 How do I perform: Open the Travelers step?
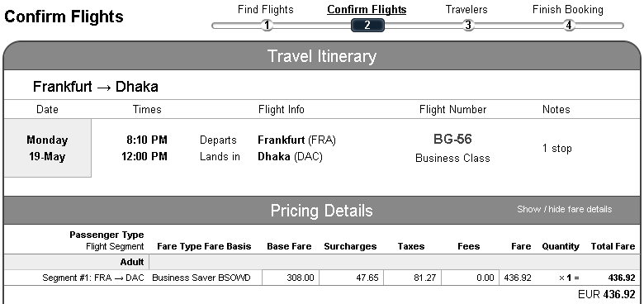tap(466, 9)
